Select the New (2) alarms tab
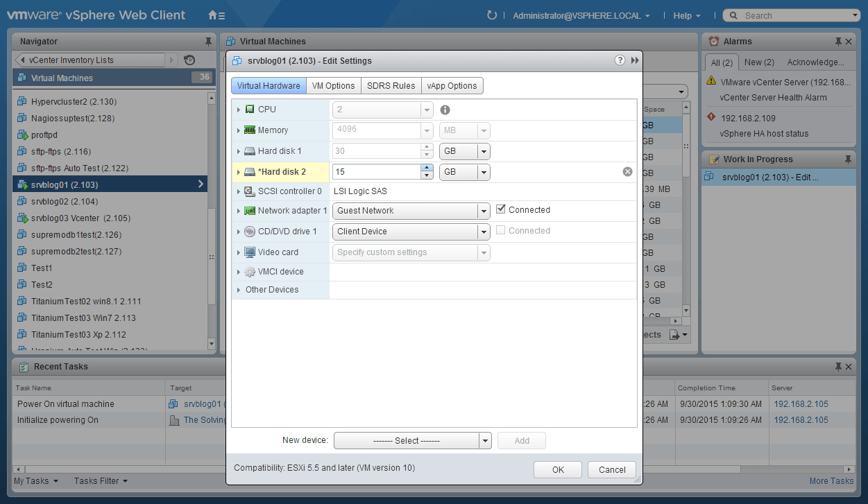The width and height of the screenshot is (868, 504). pos(759,62)
